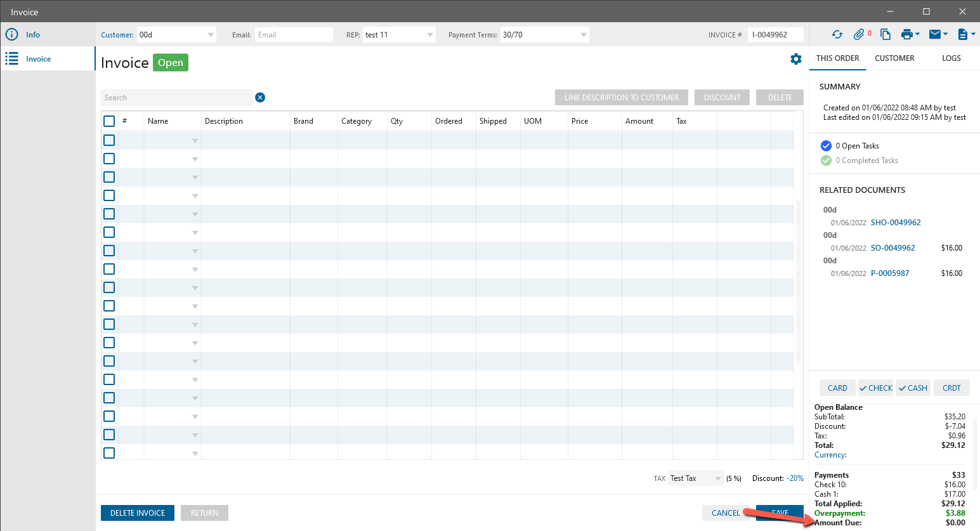Click the document icon in top toolbar
Image resolution: width=980 pixels, height=531 pixels.
pyautogui.click(x=963, y=35)
